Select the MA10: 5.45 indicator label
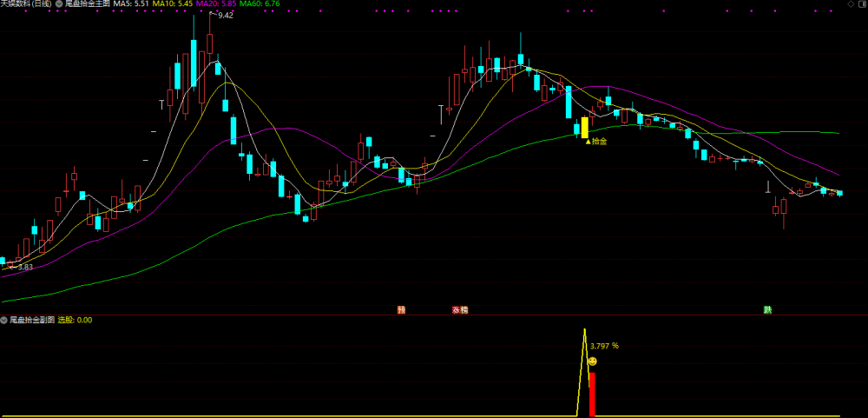The width and height of the screenshot is (868, 418). point(173,3)
